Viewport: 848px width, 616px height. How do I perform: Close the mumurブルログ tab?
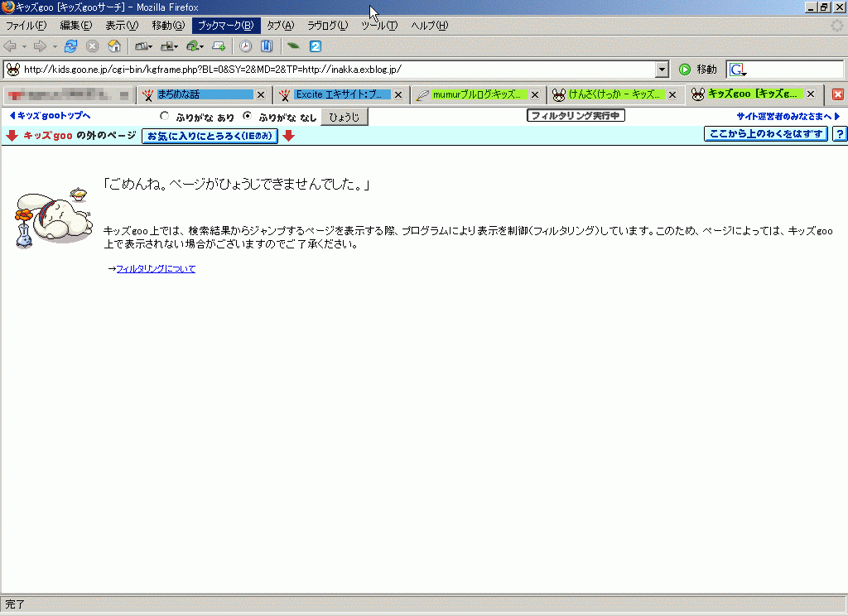click(535, 94)
